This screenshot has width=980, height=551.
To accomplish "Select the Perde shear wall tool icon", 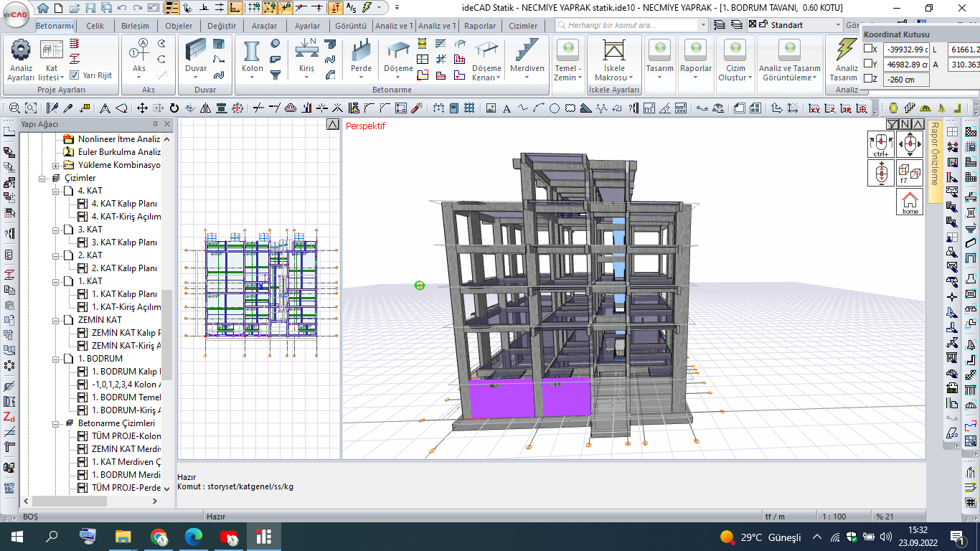I will pos(361,50).
